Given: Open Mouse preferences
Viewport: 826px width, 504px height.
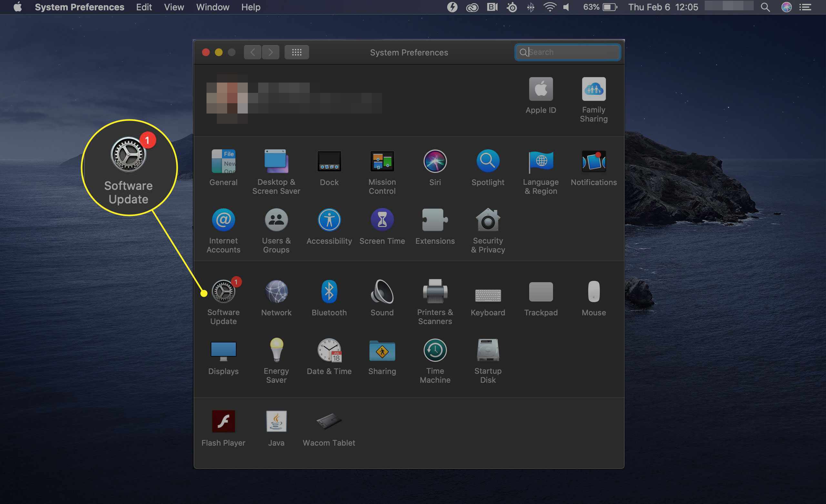Looking at the screenshot, I should tap(594, 291).
